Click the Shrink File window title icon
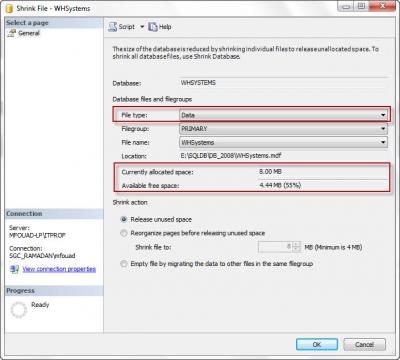 (x=10, y=8)
